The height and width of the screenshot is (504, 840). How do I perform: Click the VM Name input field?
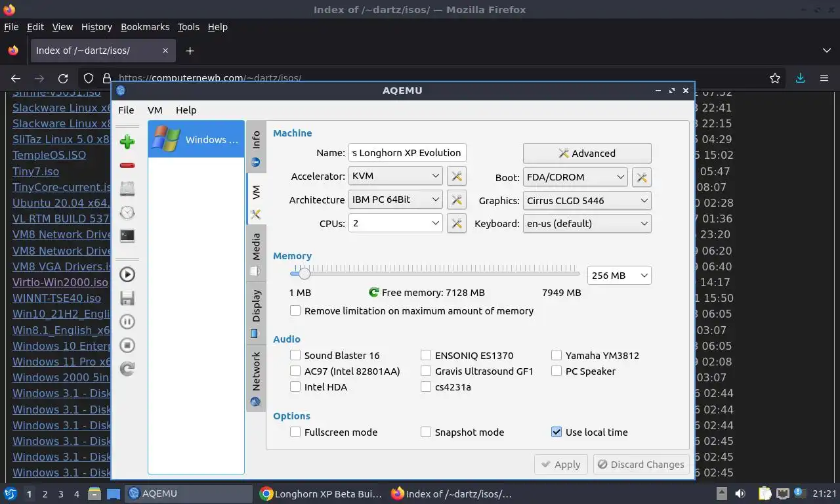(x=408, y=153)
